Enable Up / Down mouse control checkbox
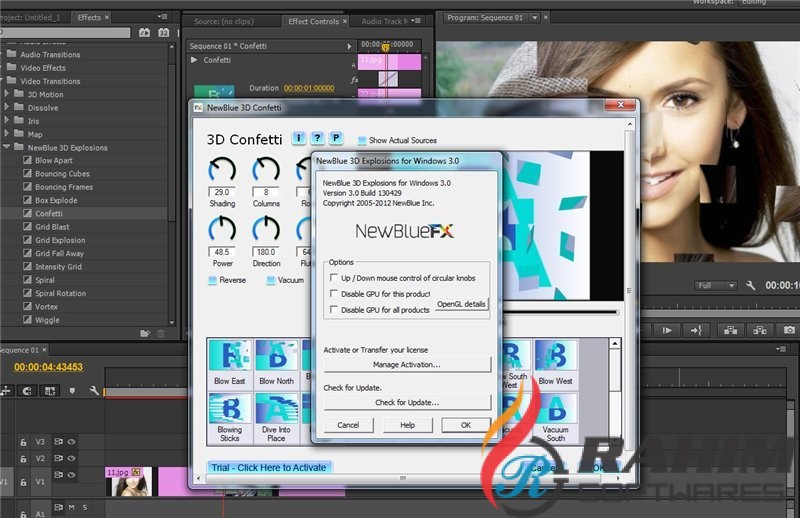Viewport: 800px width, 518px height. (333, 277)
